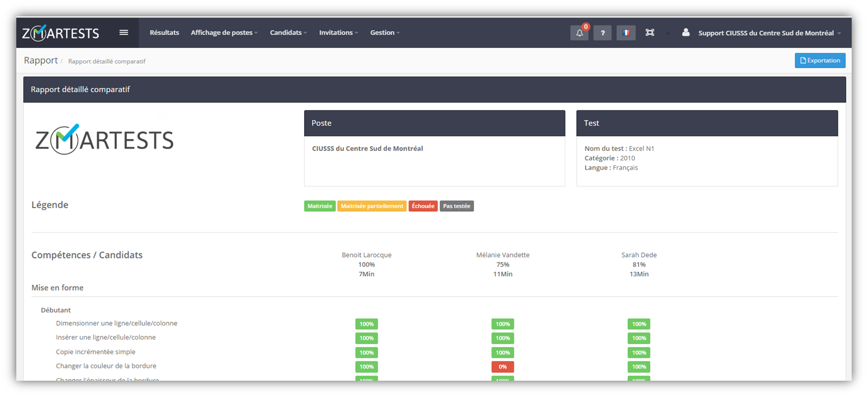The width and height of the screenshot is (868, 397).
Task: Open the notifications bell icon
Action: pyautogui.click(x=579, y=33)
